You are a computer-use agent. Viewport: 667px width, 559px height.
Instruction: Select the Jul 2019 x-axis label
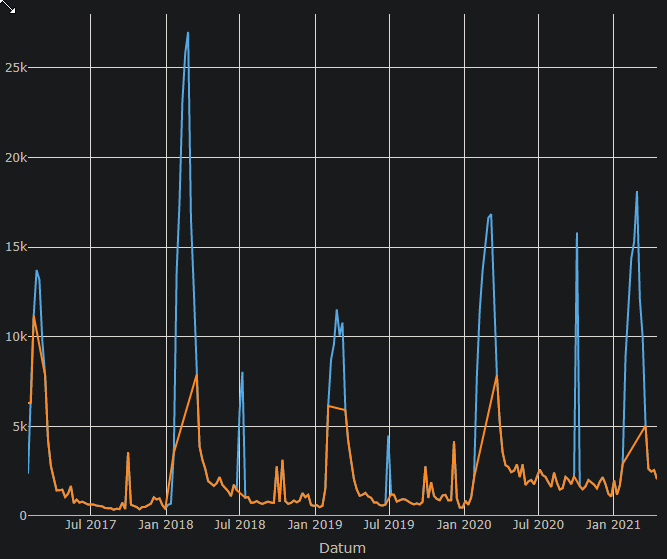pos(389,525)
